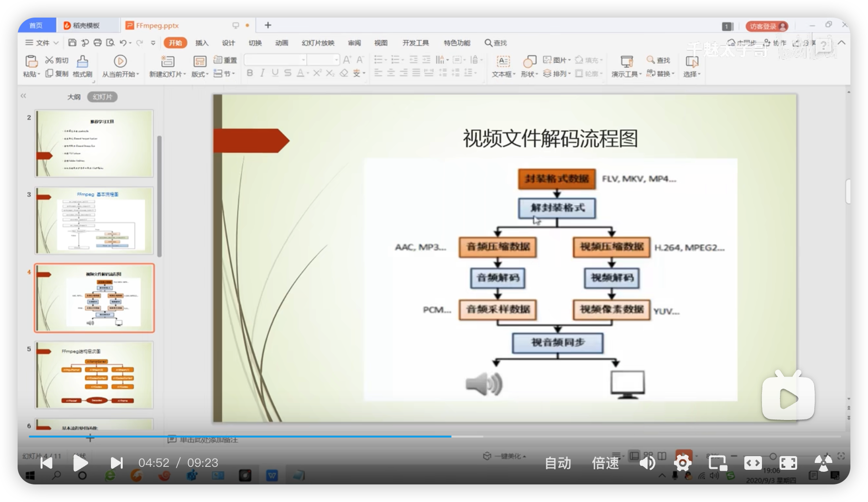Toggle superscript formatting
This screenshot has height=502, width=868.
pyautogui.click(x=317, y=73)
